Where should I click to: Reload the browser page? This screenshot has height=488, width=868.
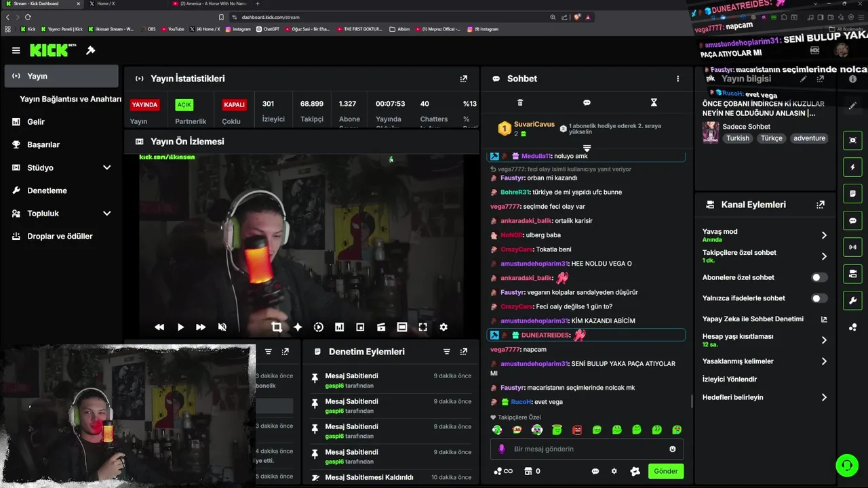(x=28, y=17)
